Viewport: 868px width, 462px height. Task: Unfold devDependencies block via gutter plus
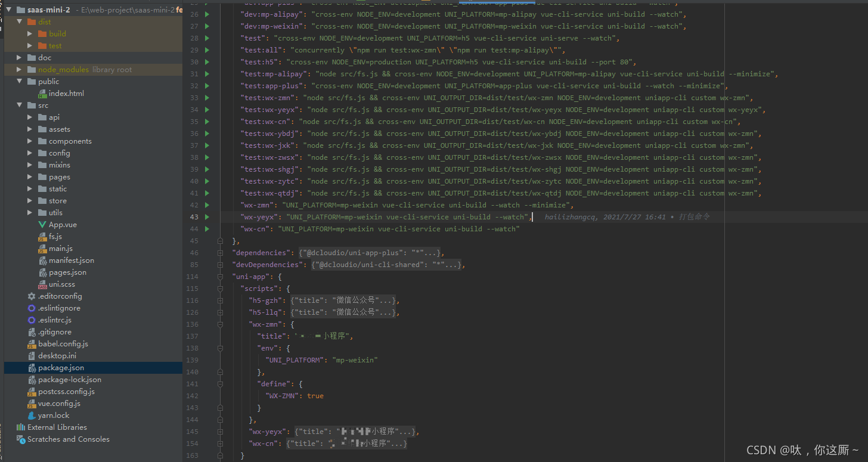pos(220,265)
